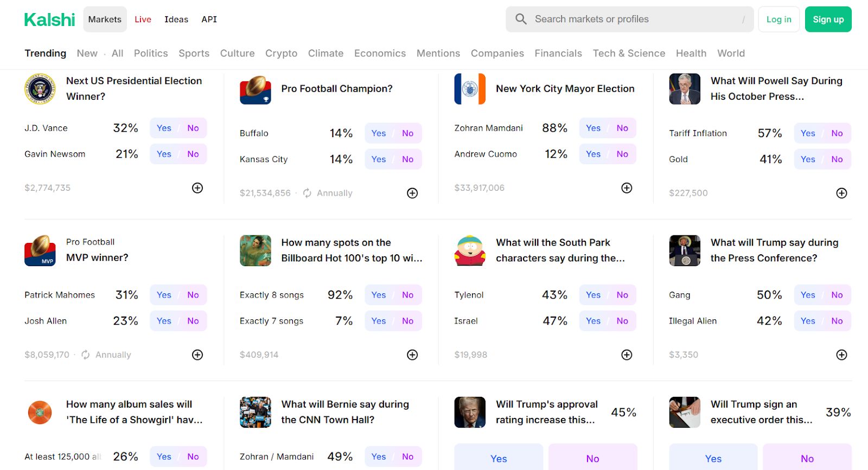
Task: Choose Yes for Patrick Mahomes MVP
Action: coord(164,295)
